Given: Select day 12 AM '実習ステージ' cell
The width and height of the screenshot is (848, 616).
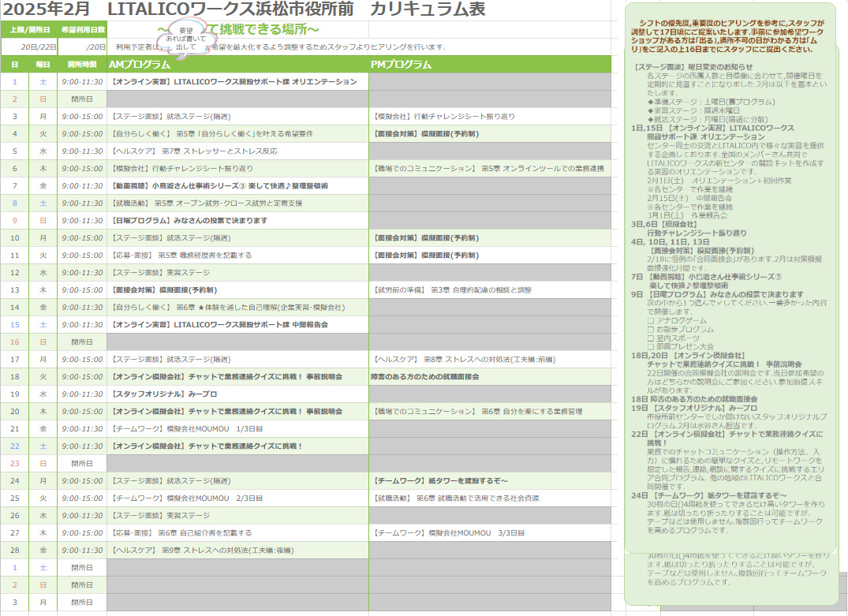Looking at the screenshot, I should click(238, 273).
